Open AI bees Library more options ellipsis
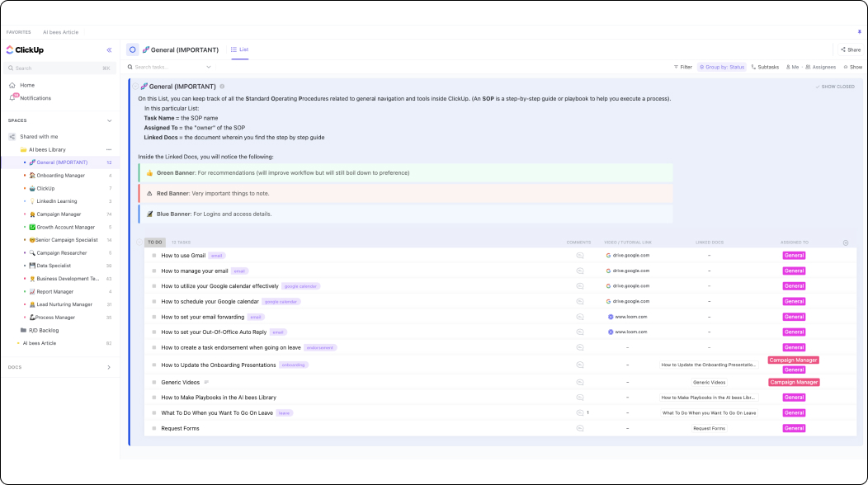Image resolution: width=868 pixels, height=485 pixels. (x=109, y=149)
